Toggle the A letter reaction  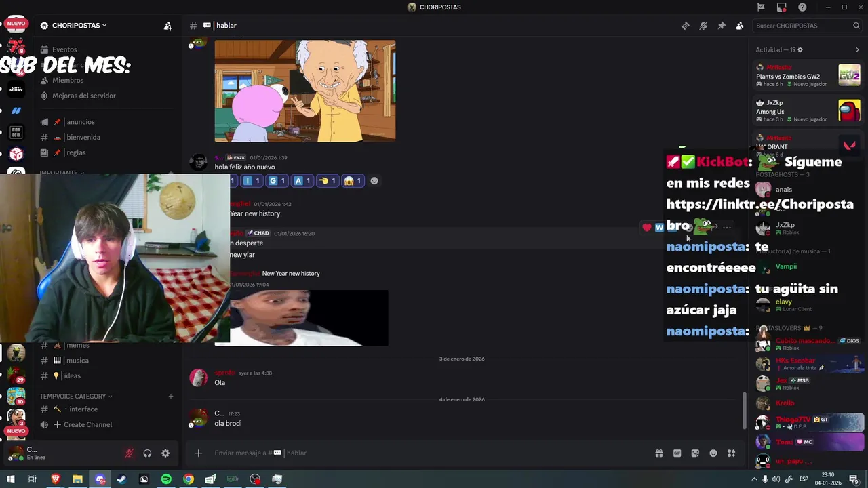pyautogui.click(x=302, y=181)
